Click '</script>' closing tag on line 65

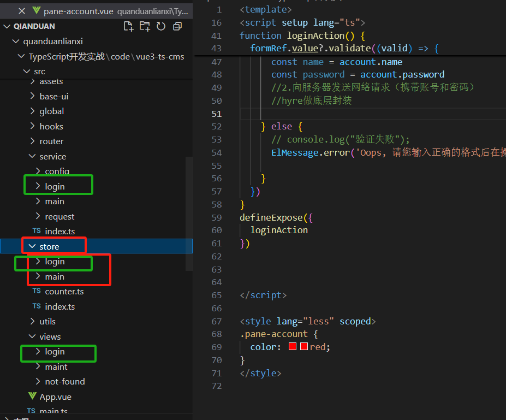[x=263, y=295]
